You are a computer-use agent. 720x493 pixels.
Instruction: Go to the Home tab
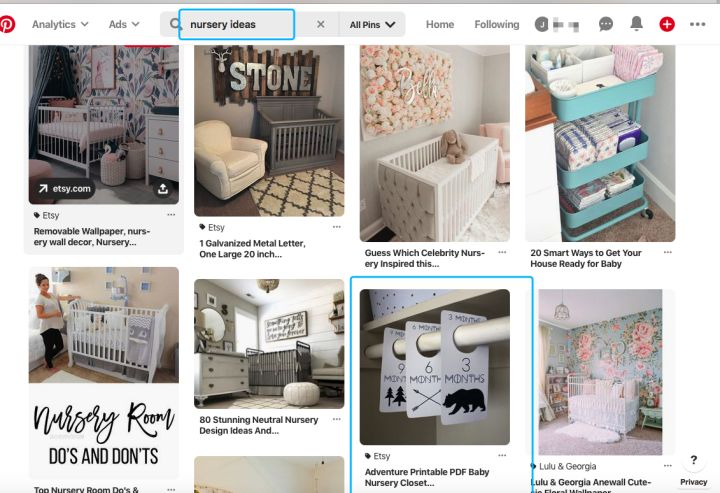tap(440, 24)
